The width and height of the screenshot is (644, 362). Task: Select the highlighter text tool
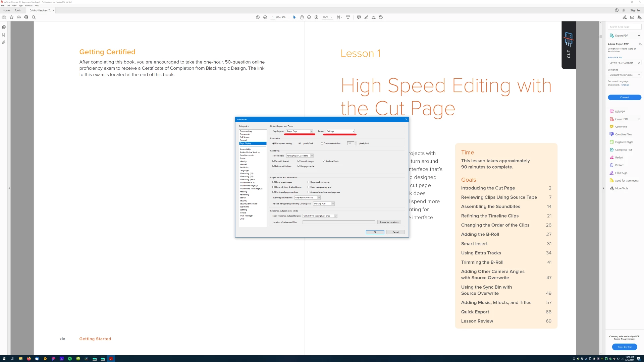click(x=366, y=17)
